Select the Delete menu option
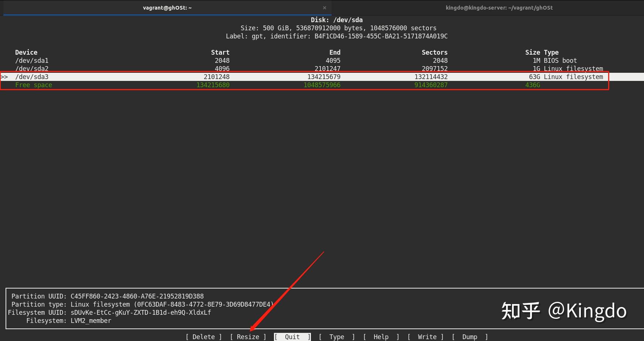Screen dimensions: 644x341 204,337
